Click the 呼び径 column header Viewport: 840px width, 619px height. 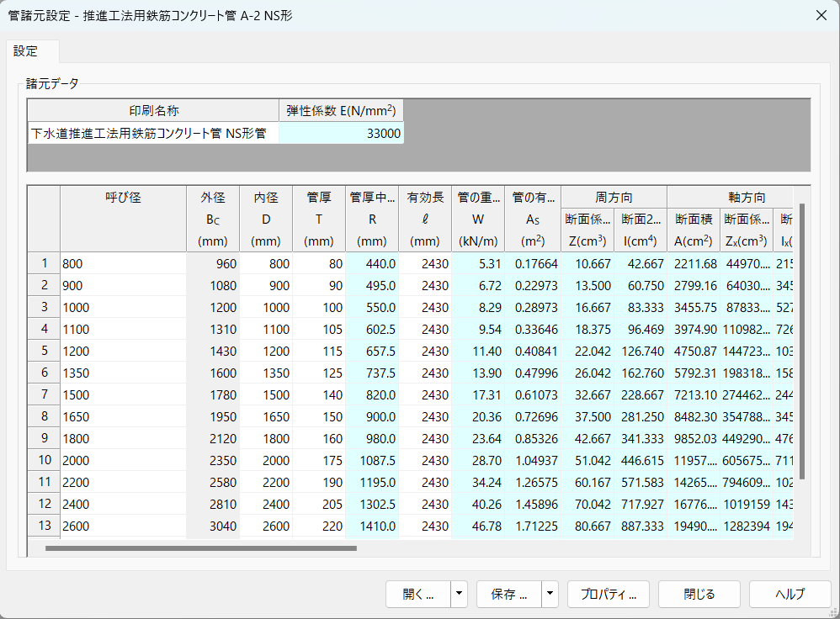click(123, 198)
